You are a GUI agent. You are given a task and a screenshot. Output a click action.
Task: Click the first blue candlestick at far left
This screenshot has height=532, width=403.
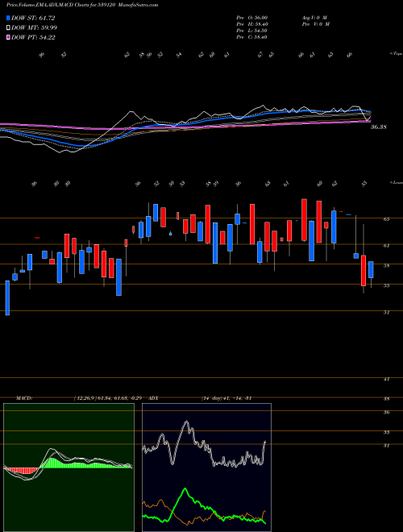(x=7, y=298)
